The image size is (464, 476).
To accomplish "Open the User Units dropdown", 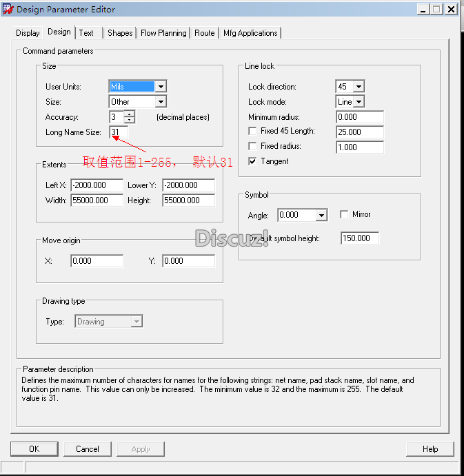I will 161,87.
